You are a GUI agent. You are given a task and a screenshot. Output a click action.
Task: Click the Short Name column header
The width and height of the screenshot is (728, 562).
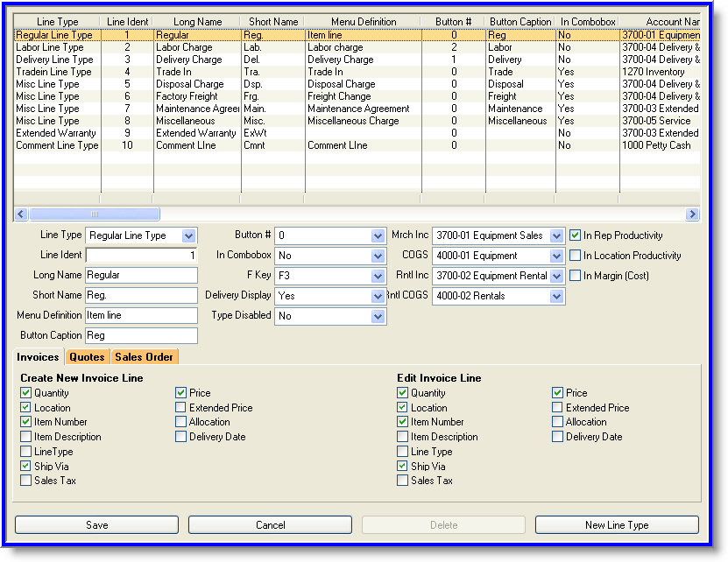click(272, 21)
